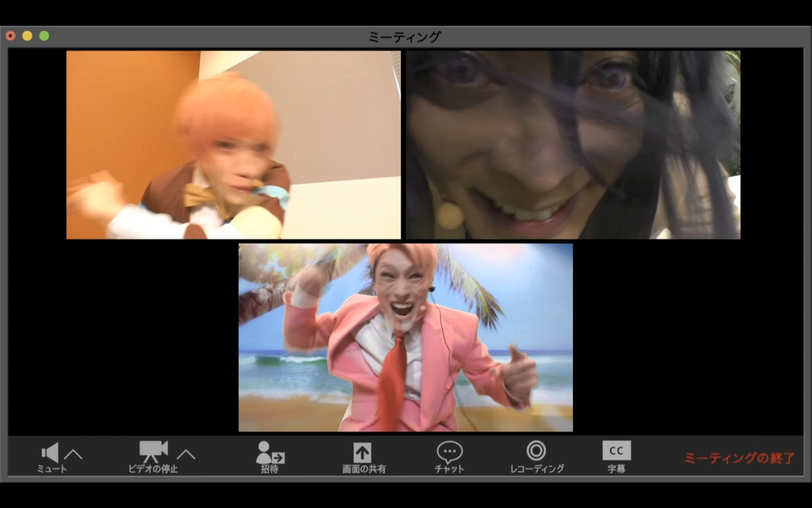812x508 pixels.
Task: Select the dark-haired close-up participant video tile
Action: click(573, 145)
